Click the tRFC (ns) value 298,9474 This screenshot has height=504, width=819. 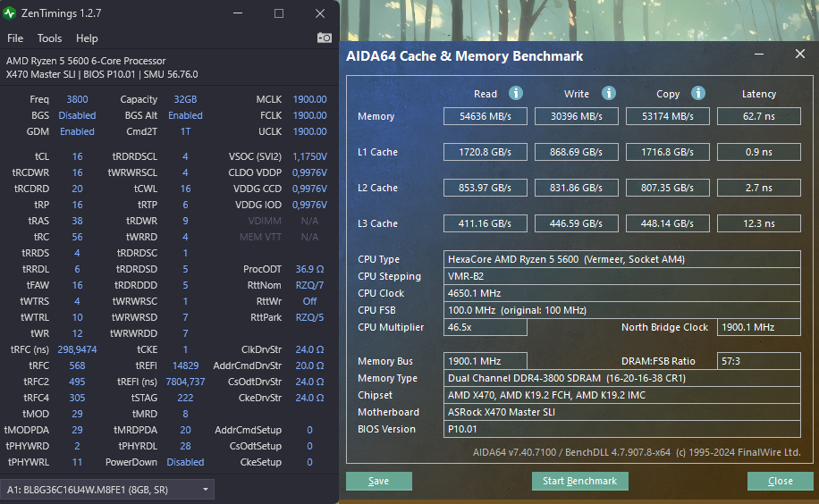77,349
